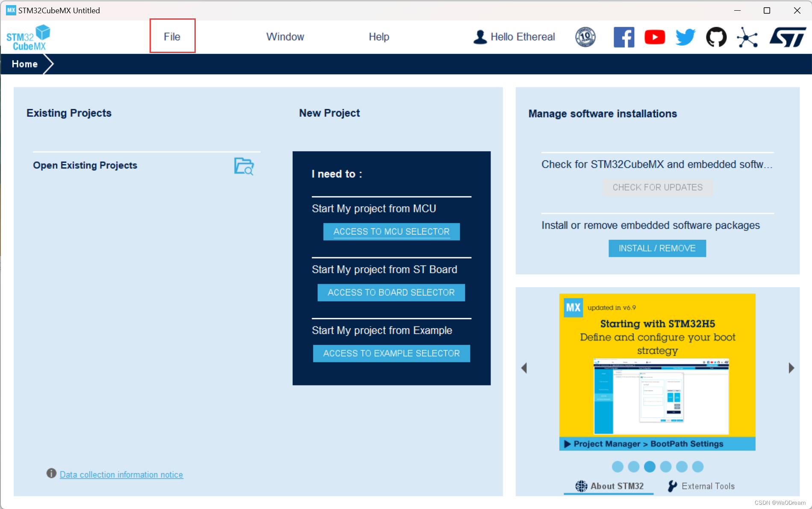Viewport: 812px width, 509px height.
Task: Click the ST community star-network icon
Action: click(x=747, y=37)
